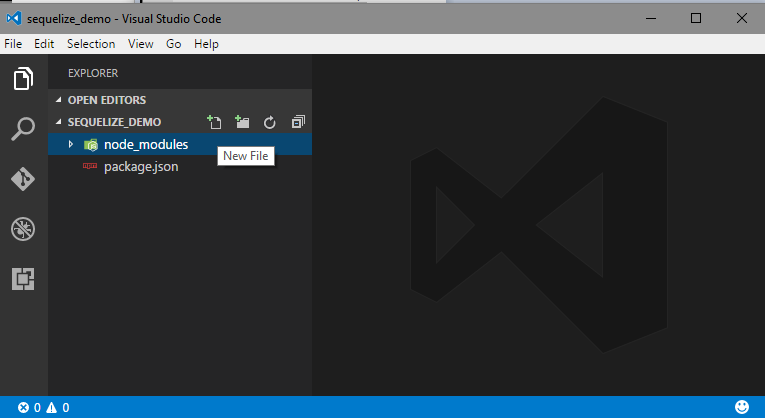Click the warnings count icon in status bar
This screenshot has height=418, width=765.
pyautogui.click(x=51, y=407)
